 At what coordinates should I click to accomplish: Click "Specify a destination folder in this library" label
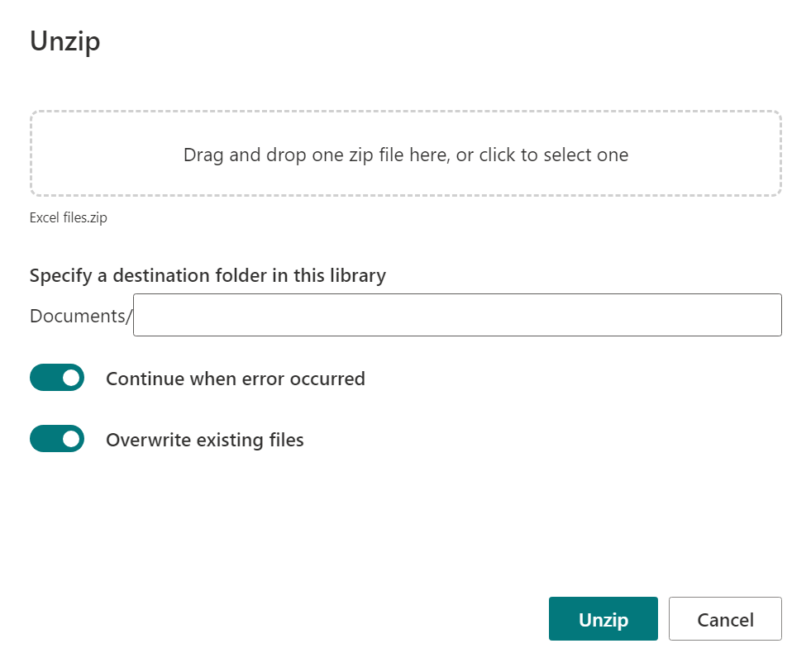[208, 275]
